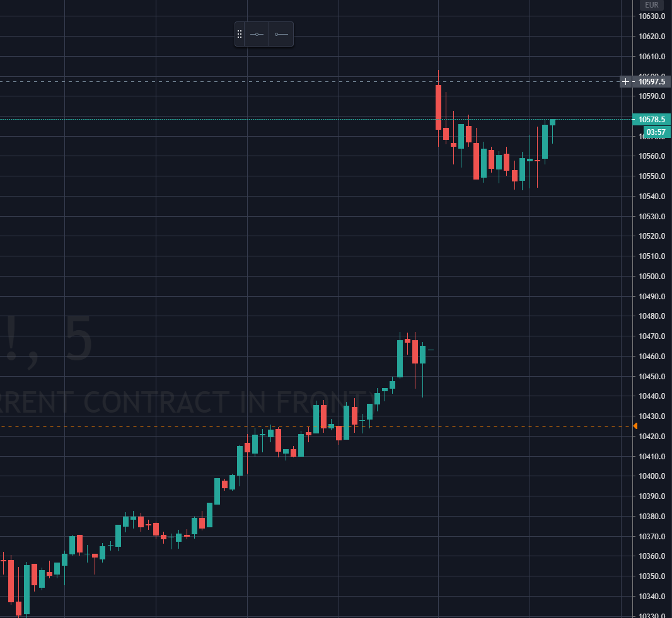Click the 10630.0 price scale label

coord(652,16)
